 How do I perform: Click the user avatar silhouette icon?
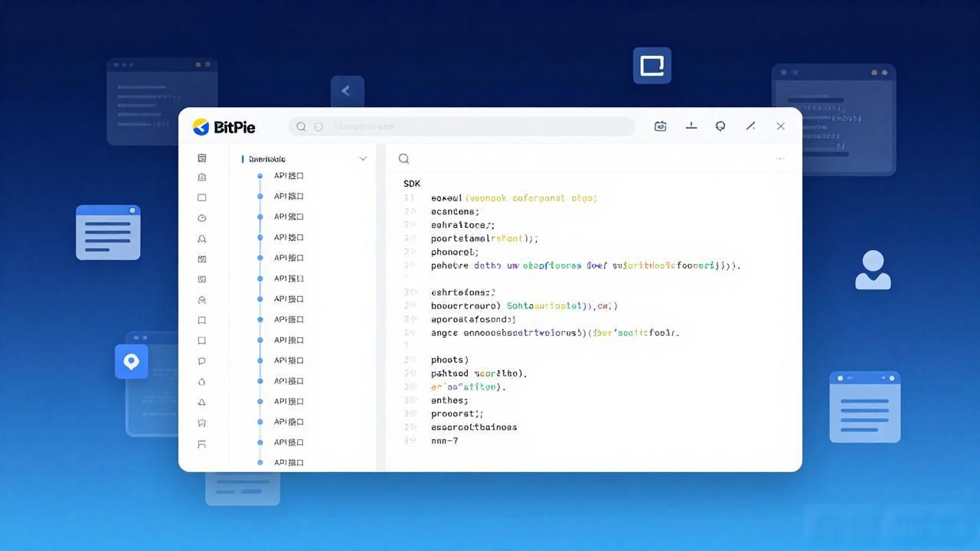[873, 270]
